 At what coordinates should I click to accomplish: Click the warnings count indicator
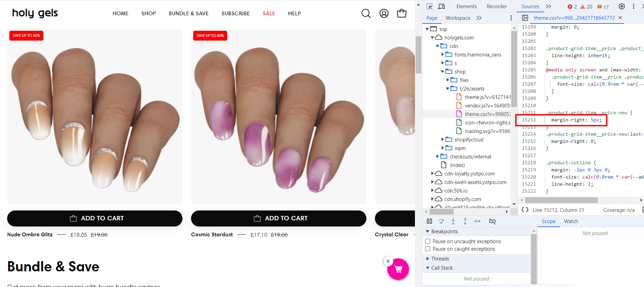586,7
